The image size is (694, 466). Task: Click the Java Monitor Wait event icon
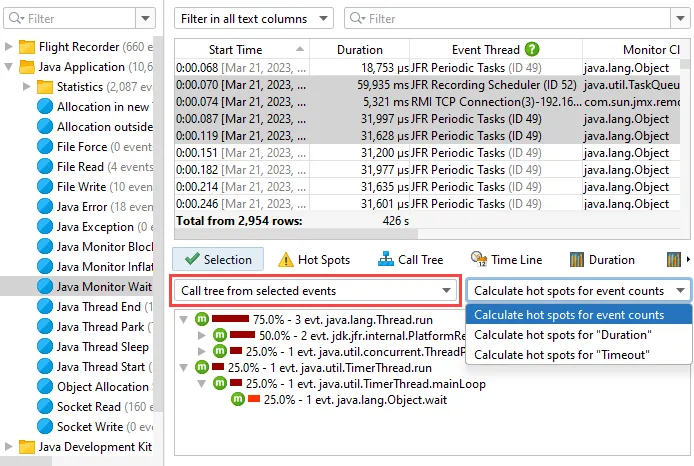tap(45, 286)
